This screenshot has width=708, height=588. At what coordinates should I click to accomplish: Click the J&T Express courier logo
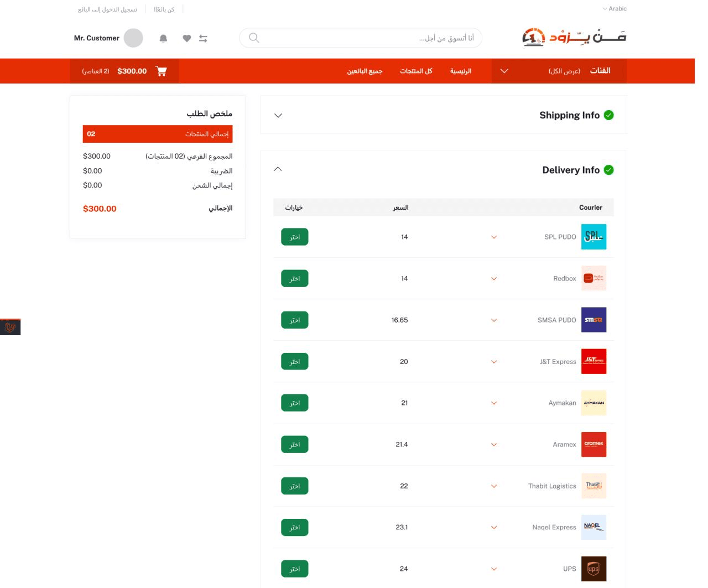pyautogui.click(x=594, y=361)
